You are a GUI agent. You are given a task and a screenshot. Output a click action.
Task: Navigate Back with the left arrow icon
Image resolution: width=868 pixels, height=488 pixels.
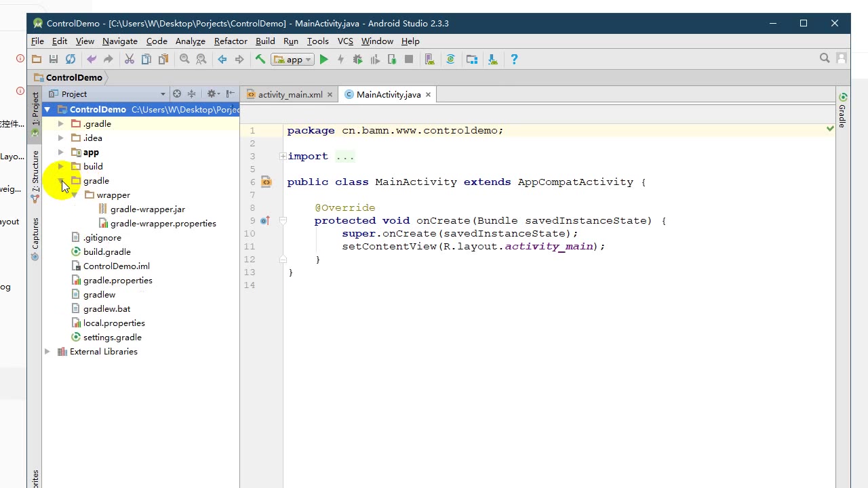[222, 60]
